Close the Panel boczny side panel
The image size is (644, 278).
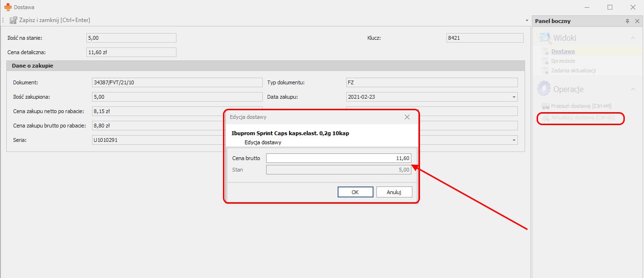point(637,21)
